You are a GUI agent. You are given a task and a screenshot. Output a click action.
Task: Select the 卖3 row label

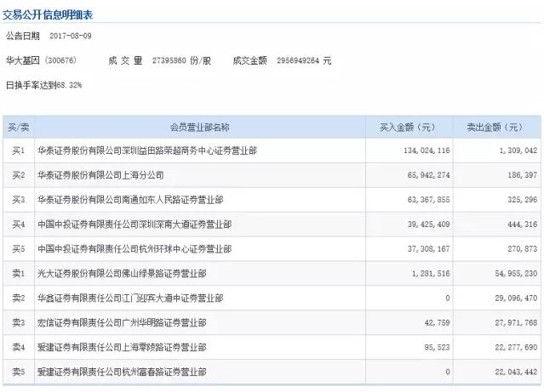point(19,322)
